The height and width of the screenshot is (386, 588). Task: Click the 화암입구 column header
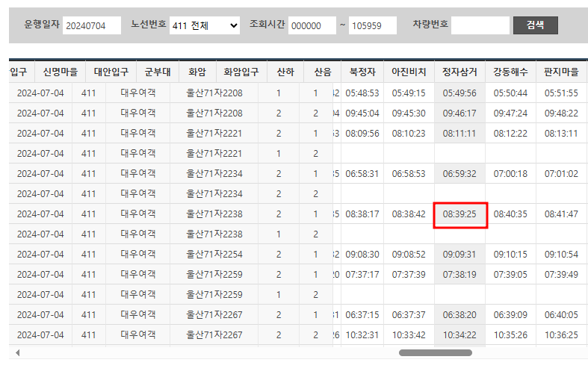241,72
